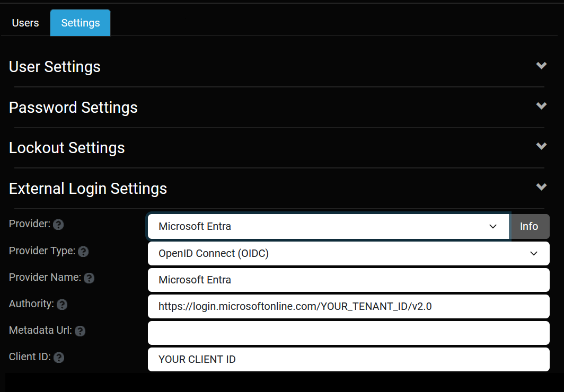Screen dimensions: 564x392
Task: Click the Info button next to Provider
Action: click(529, 226)
